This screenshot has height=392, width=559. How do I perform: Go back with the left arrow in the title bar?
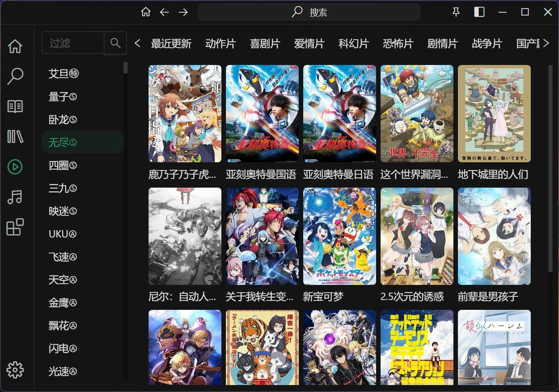click(165, 12)
